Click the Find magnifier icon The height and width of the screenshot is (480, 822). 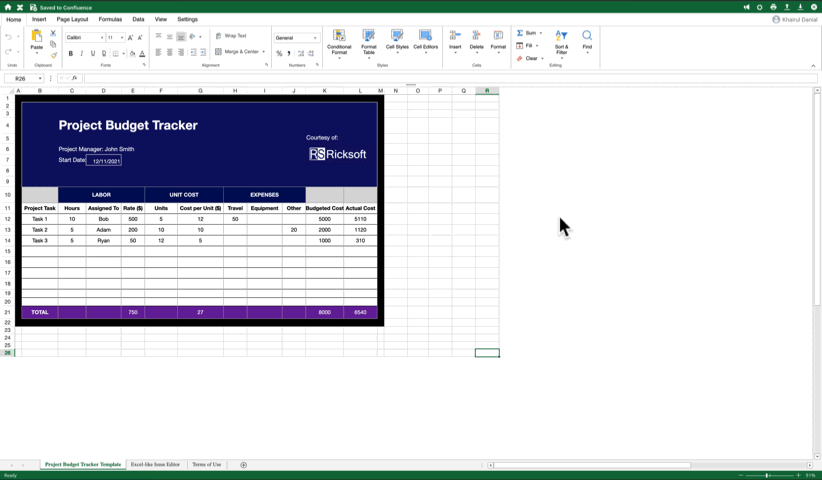(587, 37)
